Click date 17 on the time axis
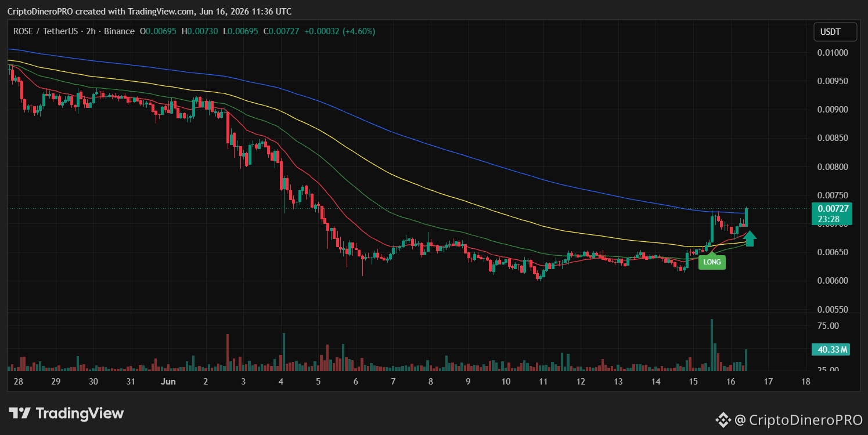 pyautogui.click(x=768, y=382)
